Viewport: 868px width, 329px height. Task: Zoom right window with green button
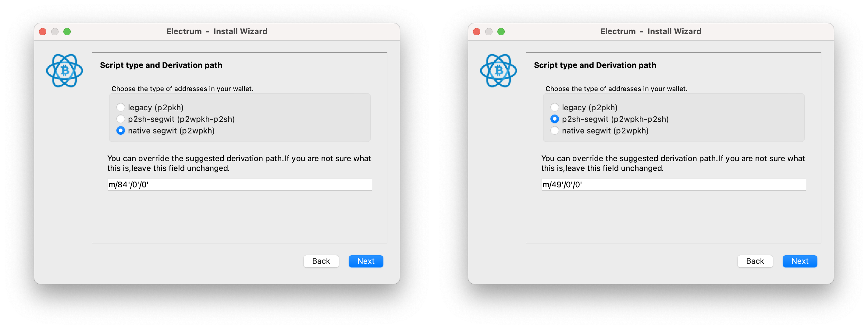pos(501,32)
